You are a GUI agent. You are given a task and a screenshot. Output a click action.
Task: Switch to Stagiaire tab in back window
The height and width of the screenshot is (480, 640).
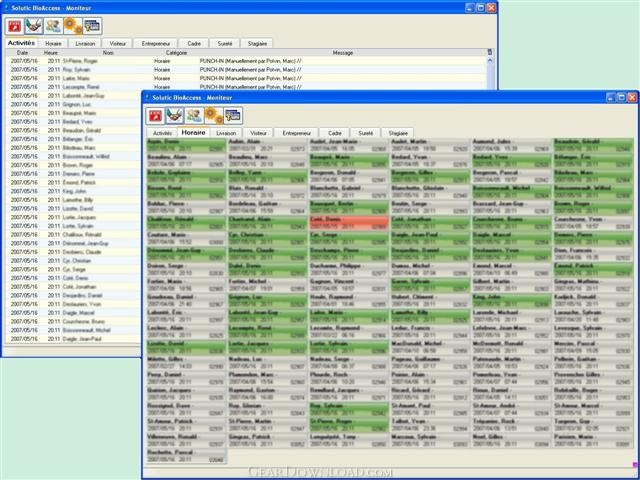click(x=257, y=43)
